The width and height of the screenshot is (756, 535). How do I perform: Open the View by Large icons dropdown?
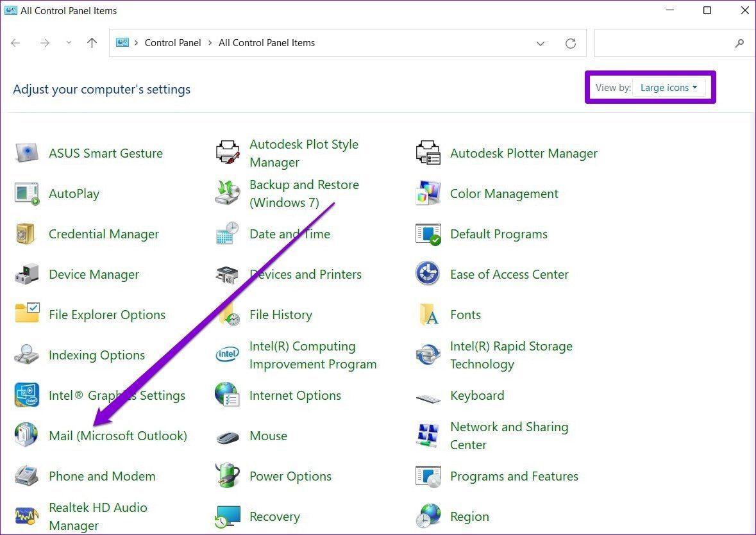pyautogui.click(x=668, y=88)
